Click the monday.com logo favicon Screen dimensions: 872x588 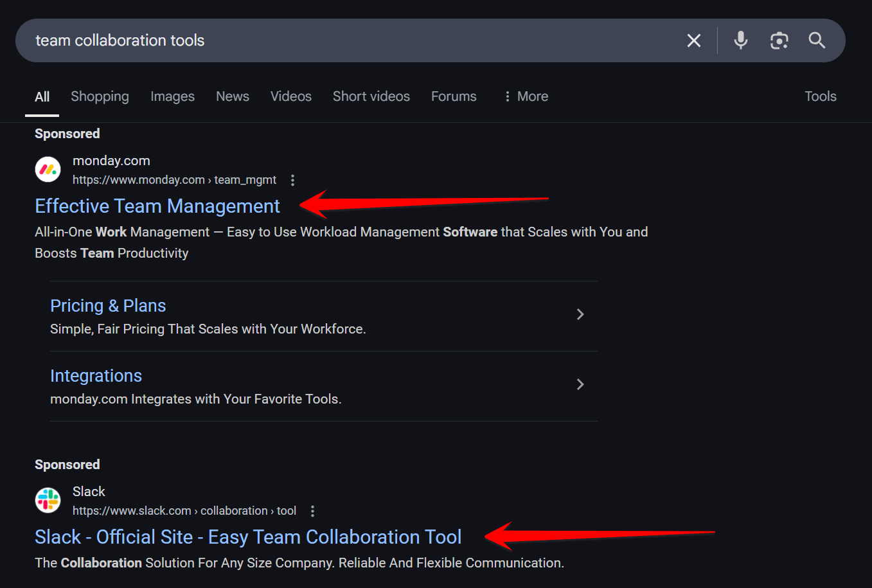click(x=48, y=170)
